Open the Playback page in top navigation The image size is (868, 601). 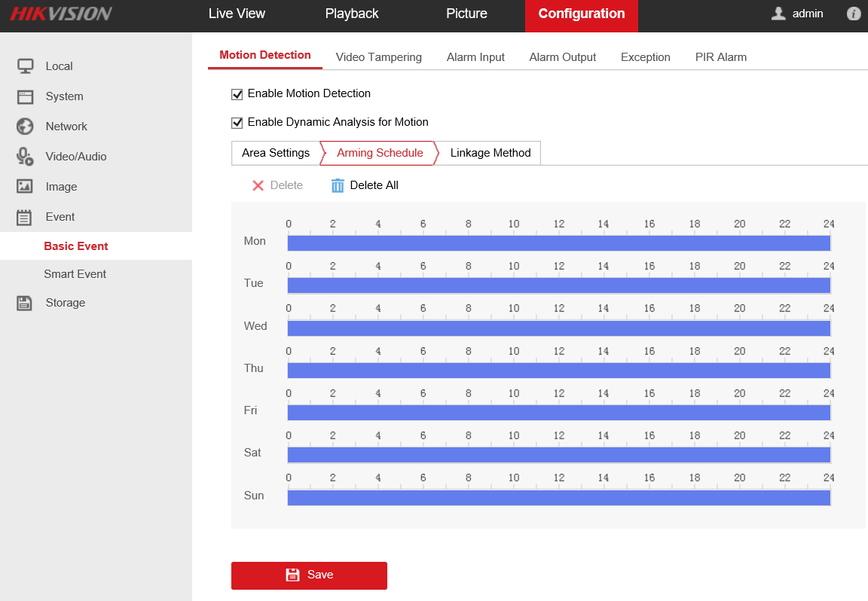click(352, 14)
